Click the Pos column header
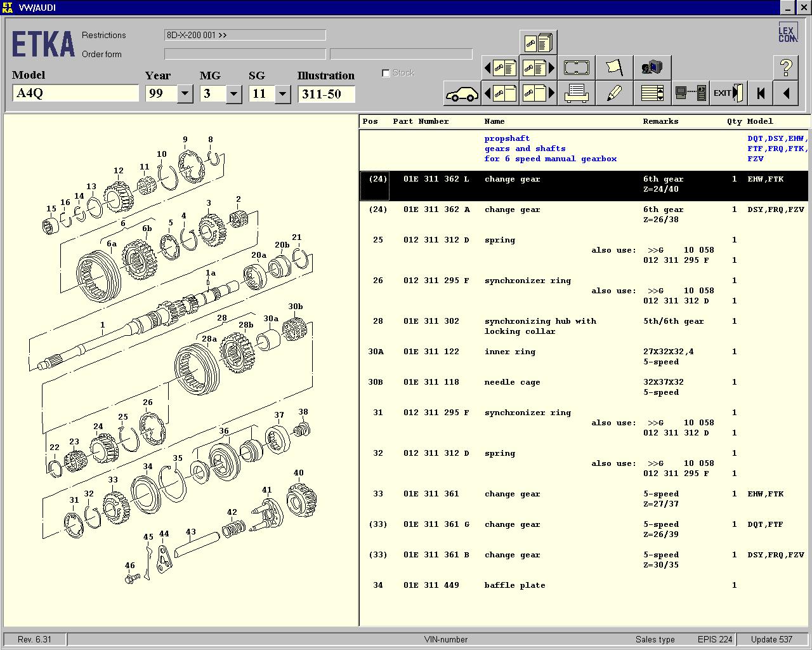Screen dimensions: 812x650 point(370,121)
